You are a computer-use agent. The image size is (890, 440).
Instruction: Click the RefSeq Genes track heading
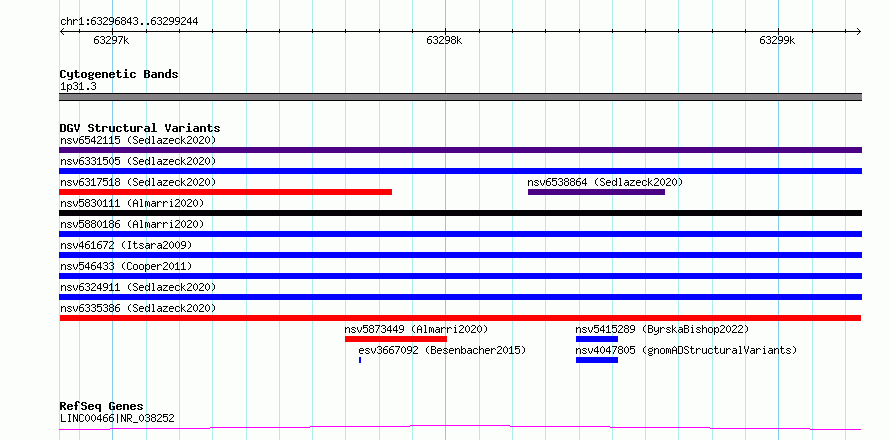tap(102, 406)
